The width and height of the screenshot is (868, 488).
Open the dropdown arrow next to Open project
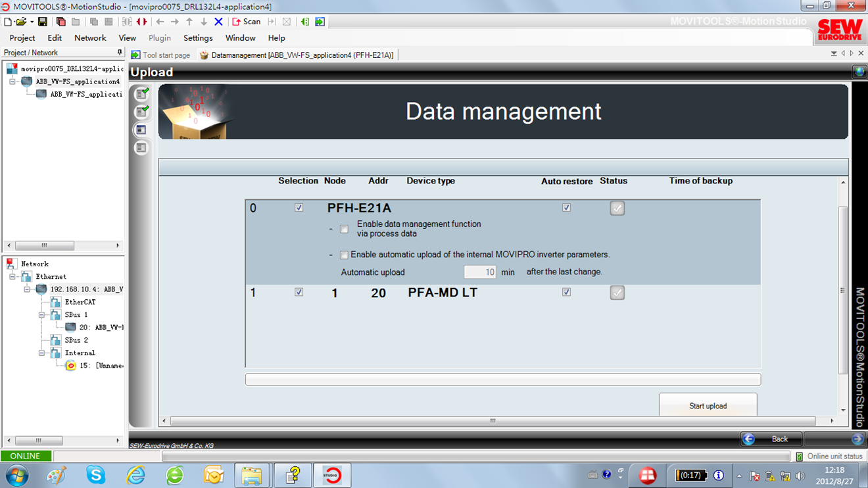pos(32,22)
